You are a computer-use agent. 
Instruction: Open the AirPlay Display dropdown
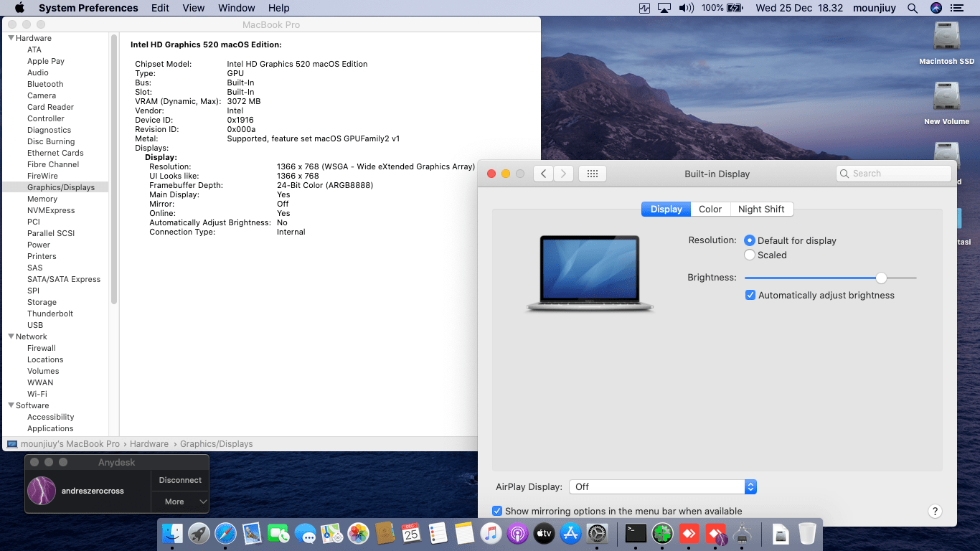[x=663, y=486]
